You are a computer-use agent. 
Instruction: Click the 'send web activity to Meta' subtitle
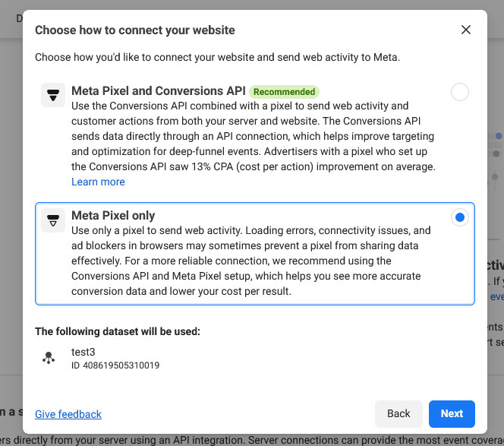217,57
